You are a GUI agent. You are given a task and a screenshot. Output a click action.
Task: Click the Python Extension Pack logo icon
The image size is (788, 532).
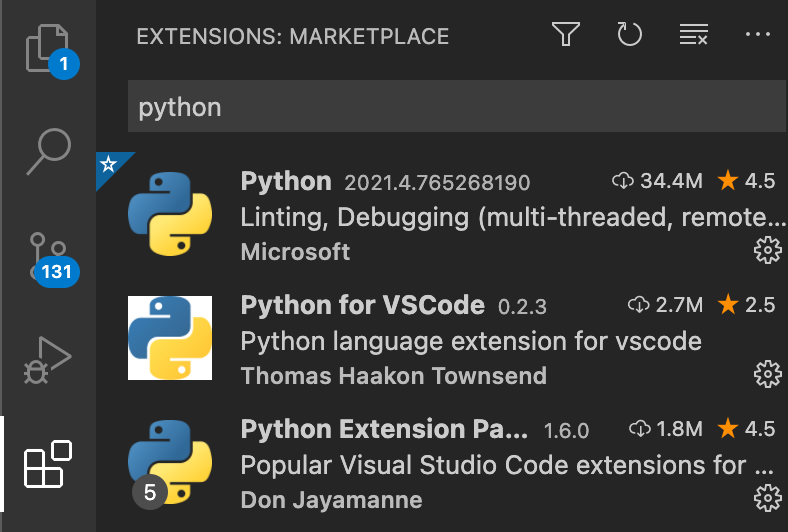pyautogui.click(x=170, y=462)
